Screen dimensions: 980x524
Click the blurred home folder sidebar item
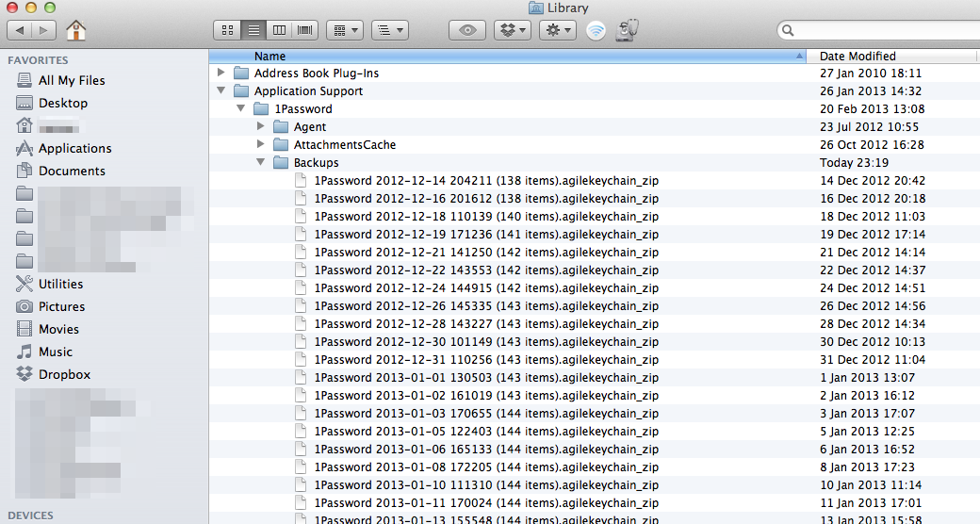[x=48, y=125]
